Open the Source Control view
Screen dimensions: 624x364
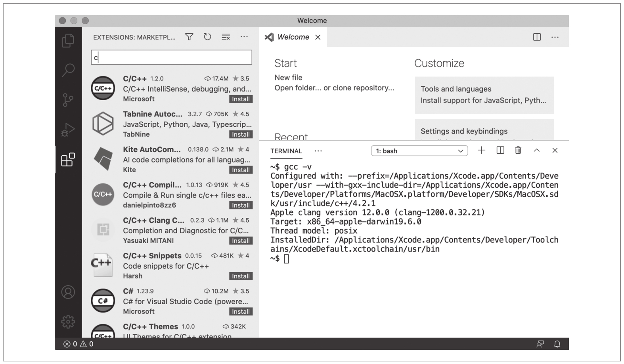tap(68, 100)
